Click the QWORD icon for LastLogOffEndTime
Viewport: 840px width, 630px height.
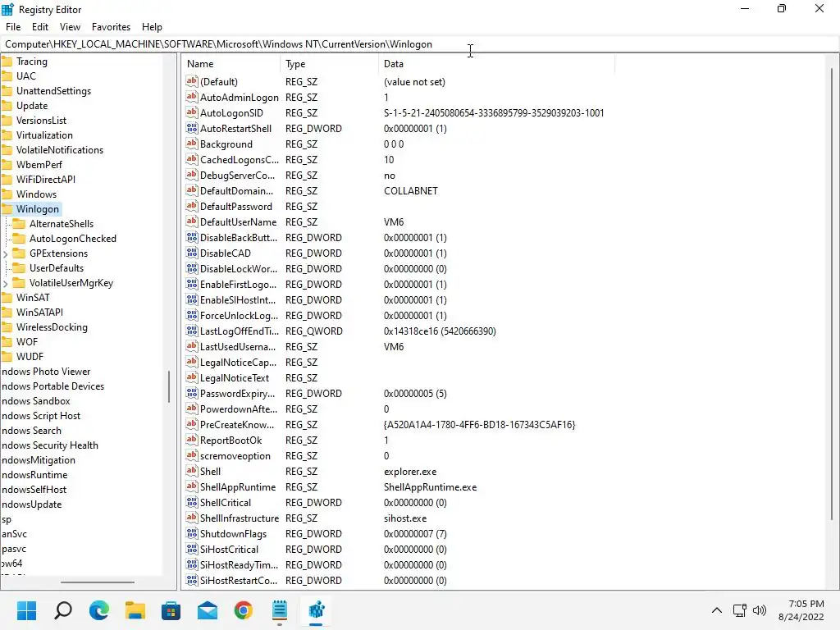pyautogui.click(x=192, y=331)
